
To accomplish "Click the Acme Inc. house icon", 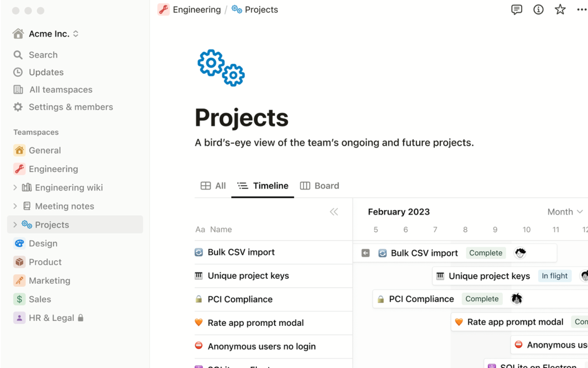I will pyautogui.click(x=18, y=33).
